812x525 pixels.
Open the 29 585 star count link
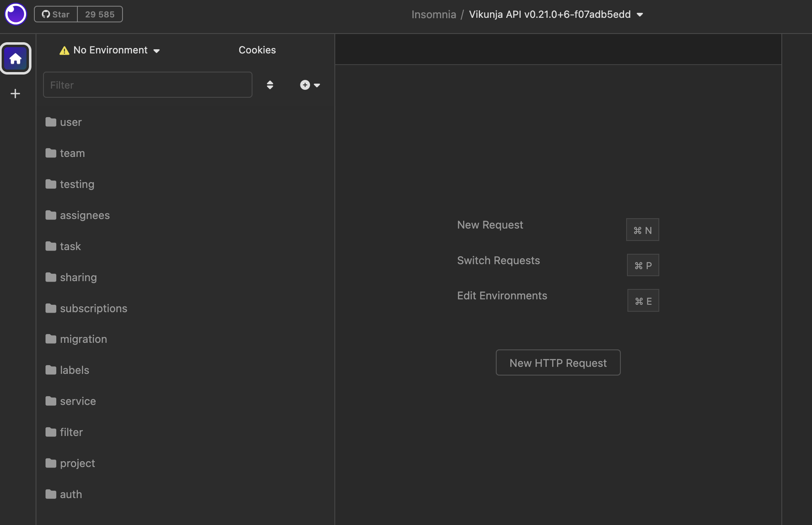click(x=100, y=14)
